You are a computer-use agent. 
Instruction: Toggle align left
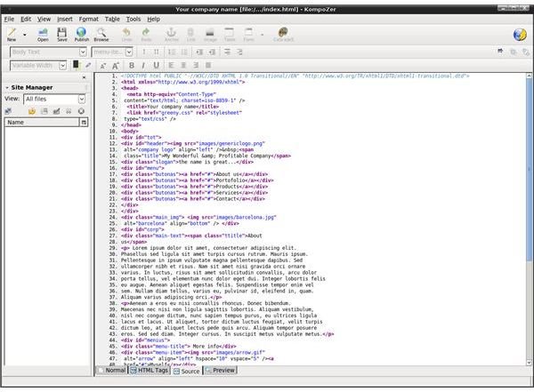171,65
